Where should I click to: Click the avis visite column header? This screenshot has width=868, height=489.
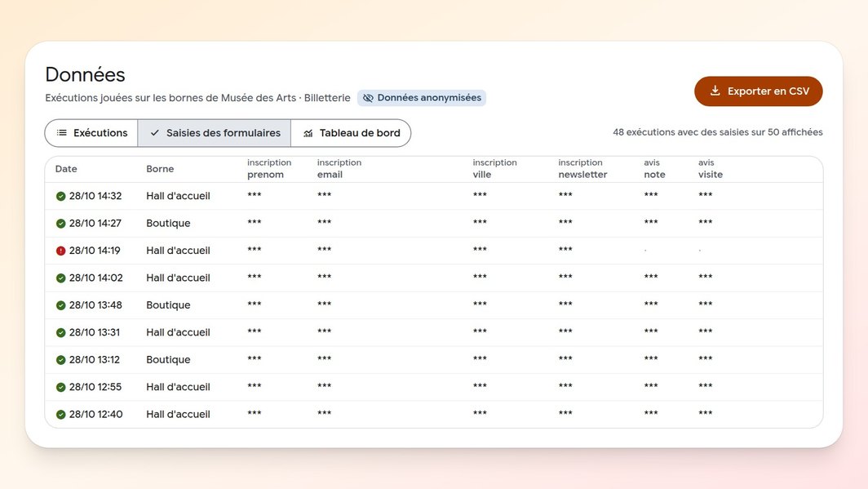point(711,168)
